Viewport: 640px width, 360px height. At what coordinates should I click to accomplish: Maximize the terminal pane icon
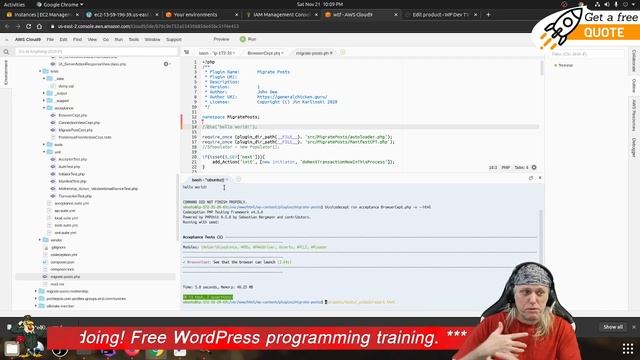coord(531,178)
